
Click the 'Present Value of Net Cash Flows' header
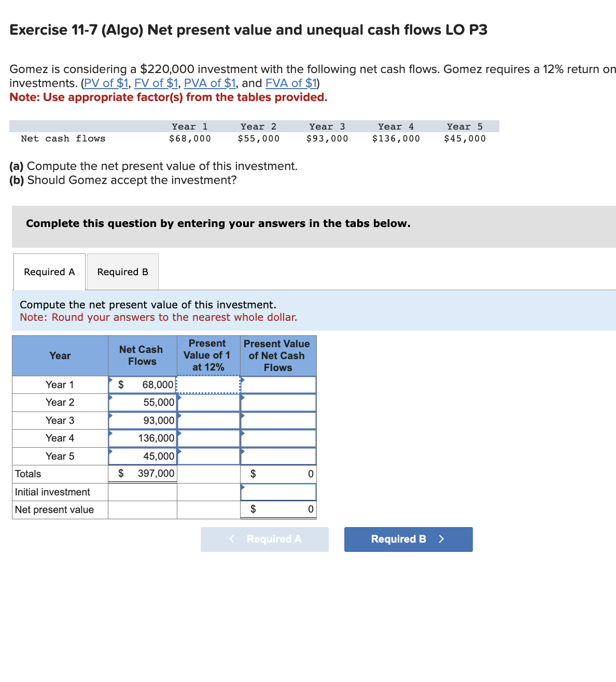click(277, 356)
